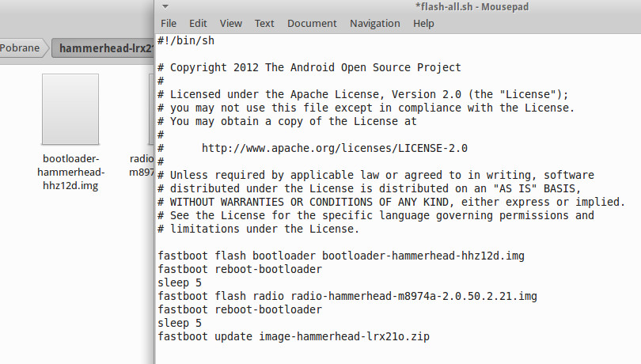The width and height of the screenshot is (641, 364).
Task: Click the 'You may obtain a copy' line
Action: (287, 122)
